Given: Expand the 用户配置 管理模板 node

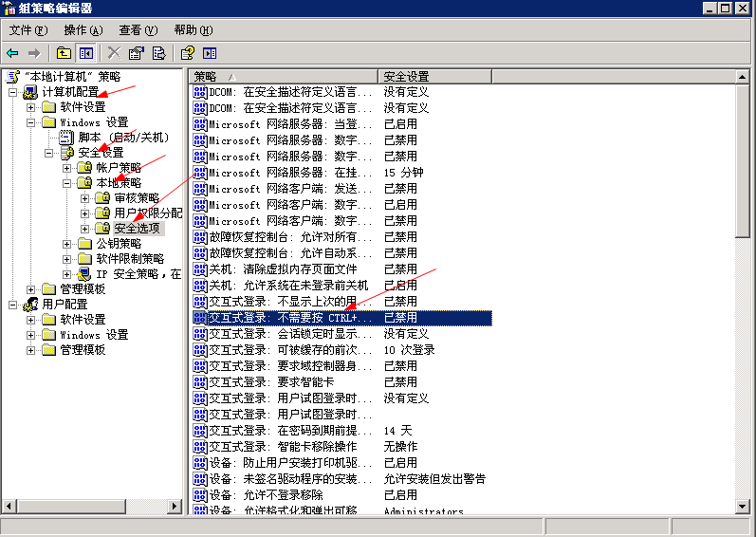Looking at the screenshot, I should [31, 350].
